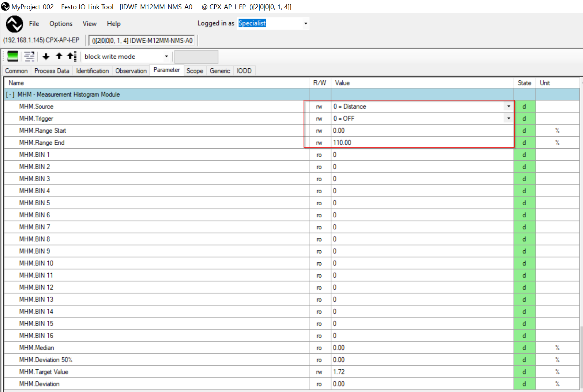The height and width of the screenshot is (392, 583).
Task: Switch to the Scope tab
Action: pyautogui.click(x=195, y=71)
